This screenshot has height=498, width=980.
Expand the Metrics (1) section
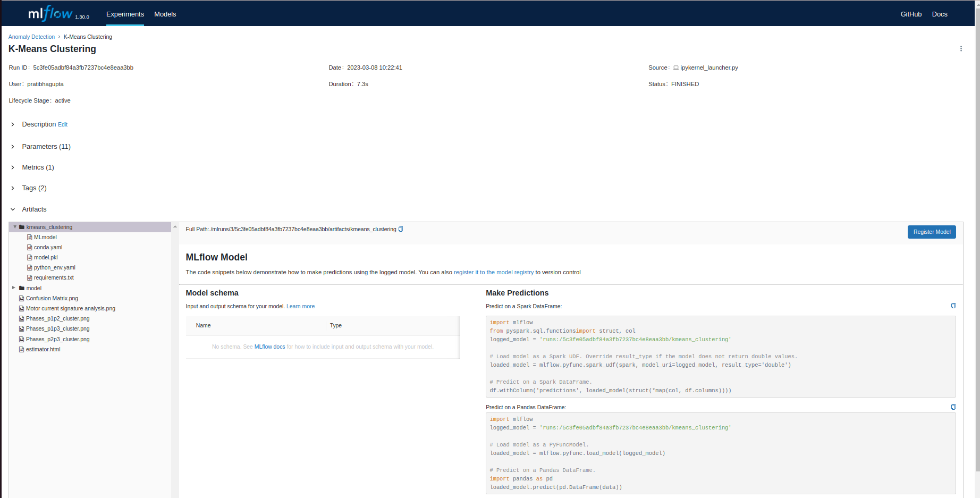13,167
